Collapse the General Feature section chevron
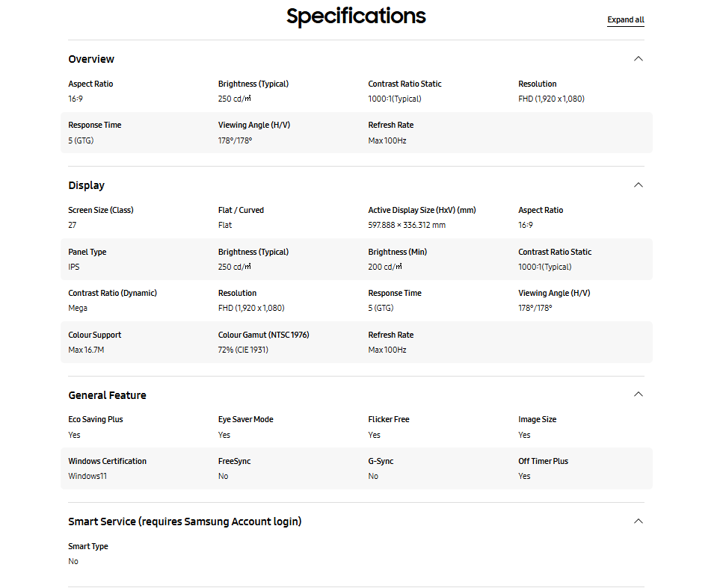This screenshot has width=723, height=588. point(638,394)
